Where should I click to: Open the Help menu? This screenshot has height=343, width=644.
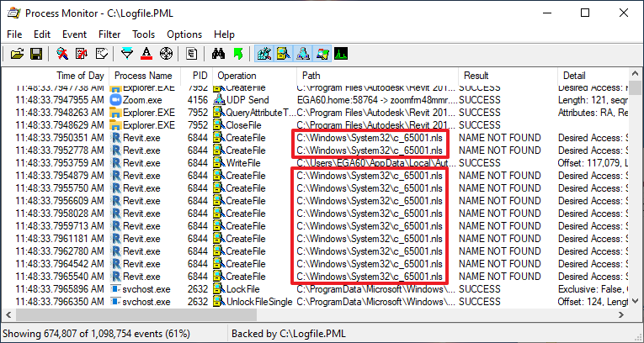point(224,34)
